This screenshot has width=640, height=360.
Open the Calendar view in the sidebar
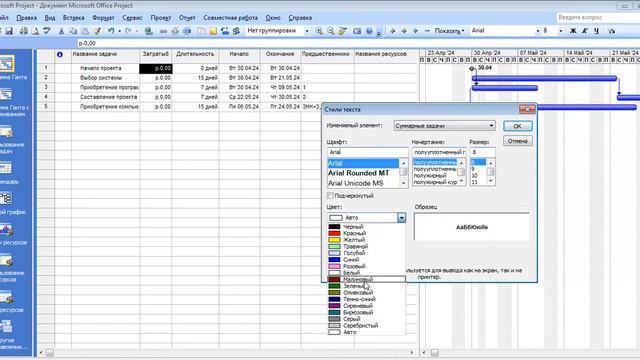[6, 172]
